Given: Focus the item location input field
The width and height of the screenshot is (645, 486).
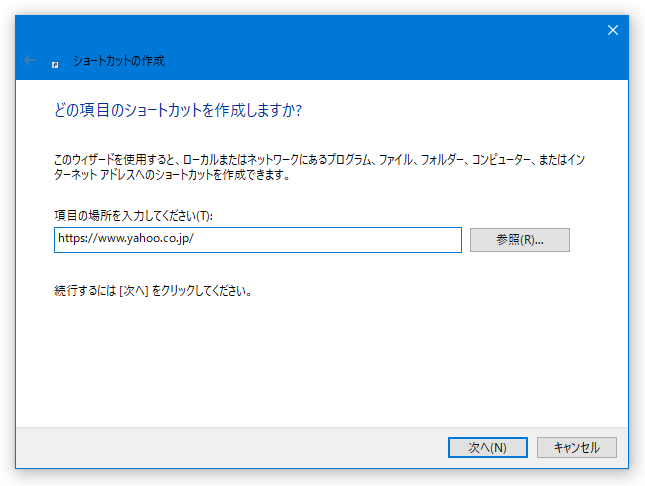Looking at the screenshot, I should (x=258, y=240).
